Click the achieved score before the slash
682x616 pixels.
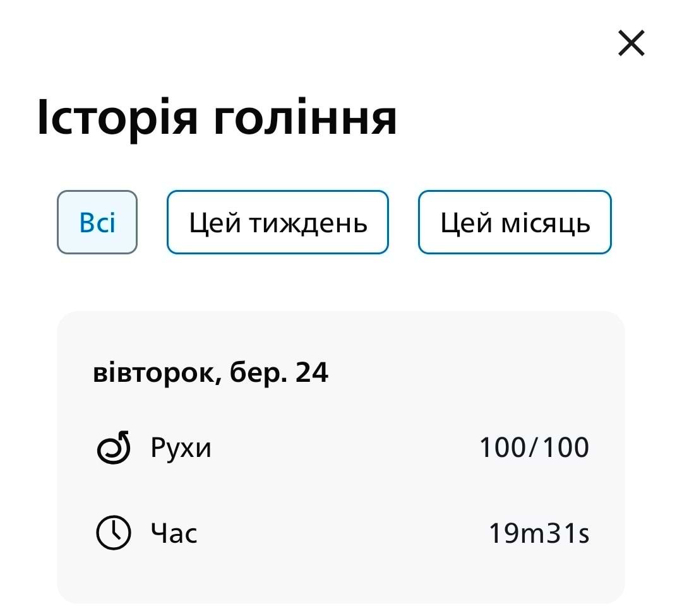pos(503,448)
